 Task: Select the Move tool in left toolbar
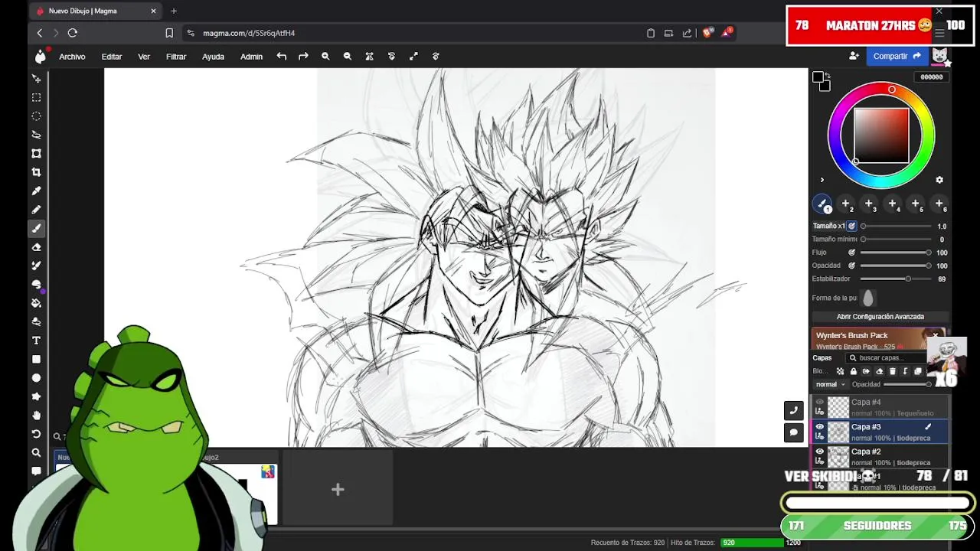[x=36, y=79]
